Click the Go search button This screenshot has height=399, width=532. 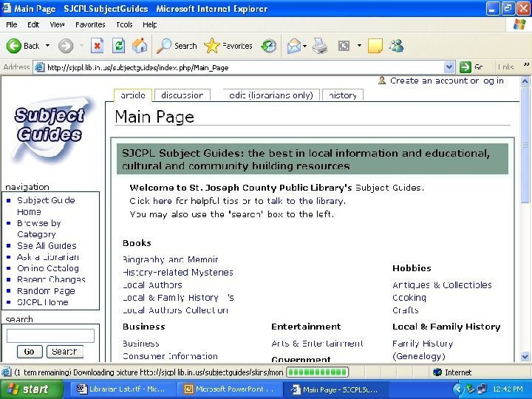[x=30, y=352]
